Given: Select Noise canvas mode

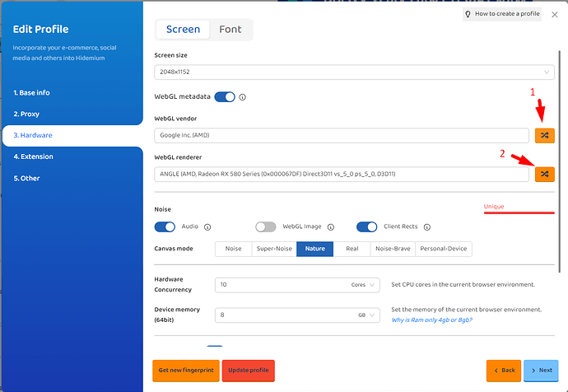Looking at the screenshot, I should (x=233, y=249).
